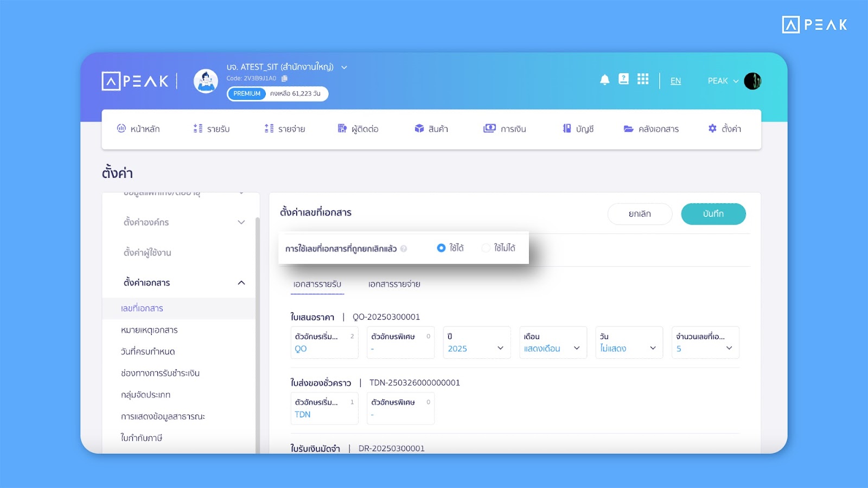Open the apps grid menu icon
Screen dimensions: 868x488
click(643, 80)
